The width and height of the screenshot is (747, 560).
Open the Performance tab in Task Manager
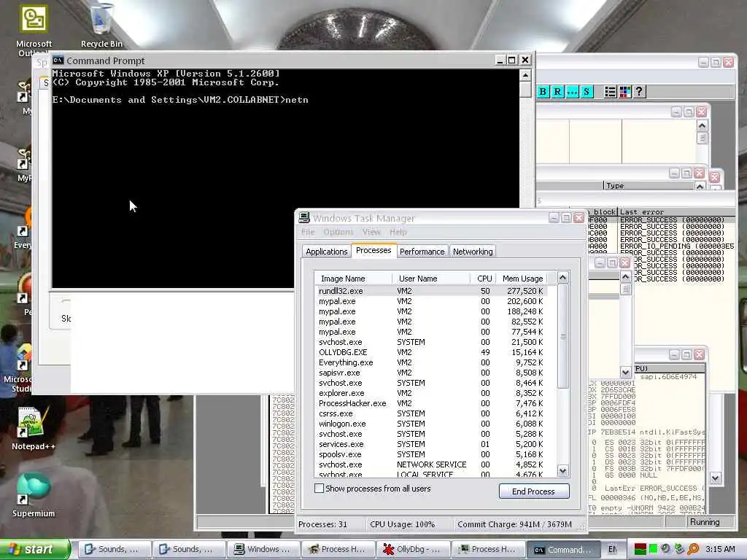[x=422, y=252]
